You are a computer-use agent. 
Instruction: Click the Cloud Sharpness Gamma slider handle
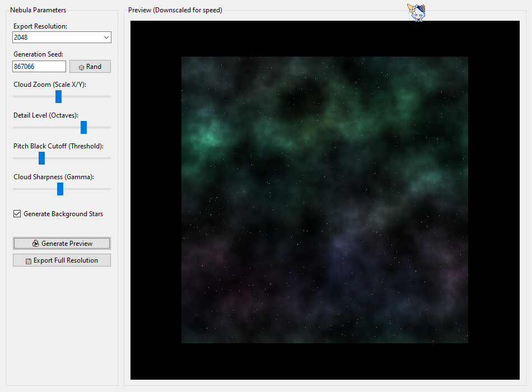(x=60, y=189)
